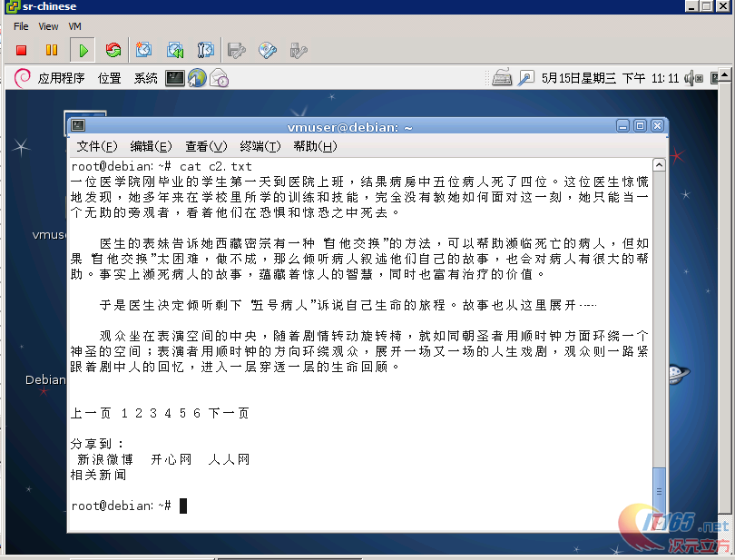Viewport: 735px width, 560px height.
Task: Revert to the previous snapshot
Action: tap(175, 50)
